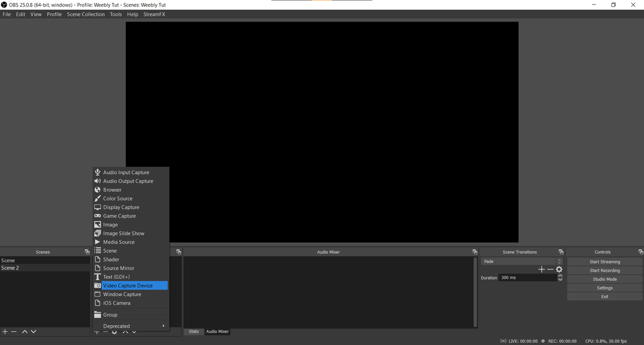
Task: Open the StreamFX menu
Action: click(x=154, y=14)
